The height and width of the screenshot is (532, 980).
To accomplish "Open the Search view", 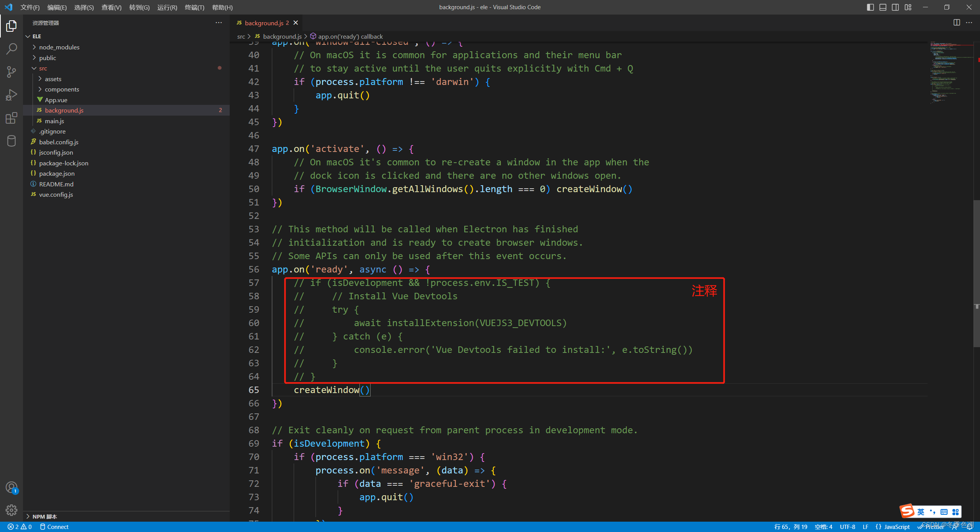I will click(x=11, y=49).
